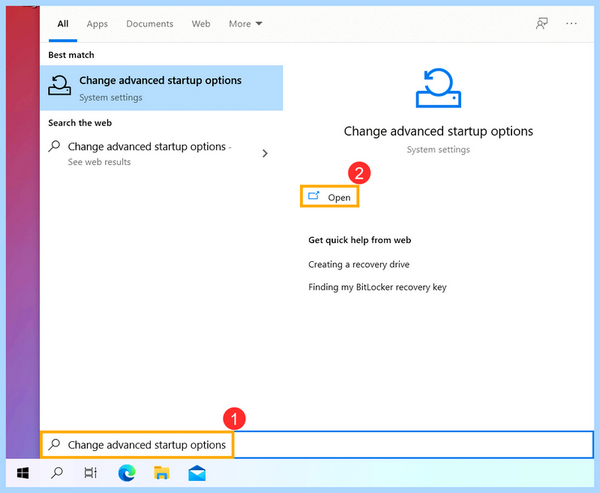
Task: Open the feedback person icon
Action: 541,23
